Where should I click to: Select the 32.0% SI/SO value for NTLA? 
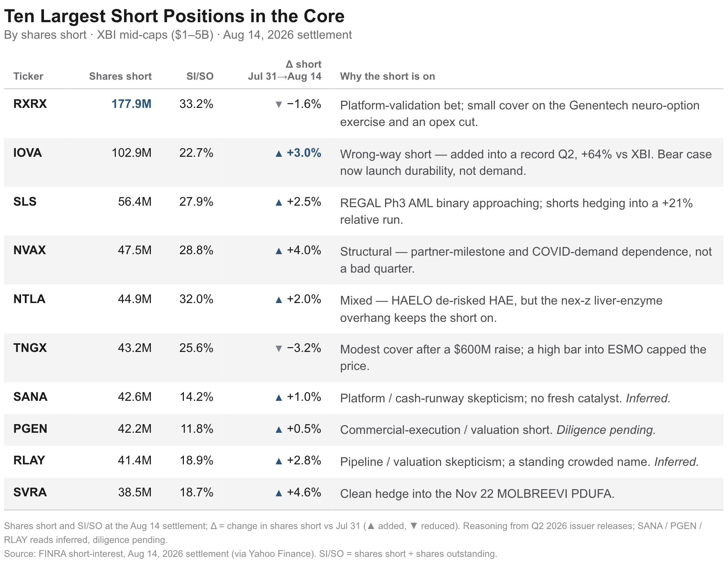(x=196, y=299)
